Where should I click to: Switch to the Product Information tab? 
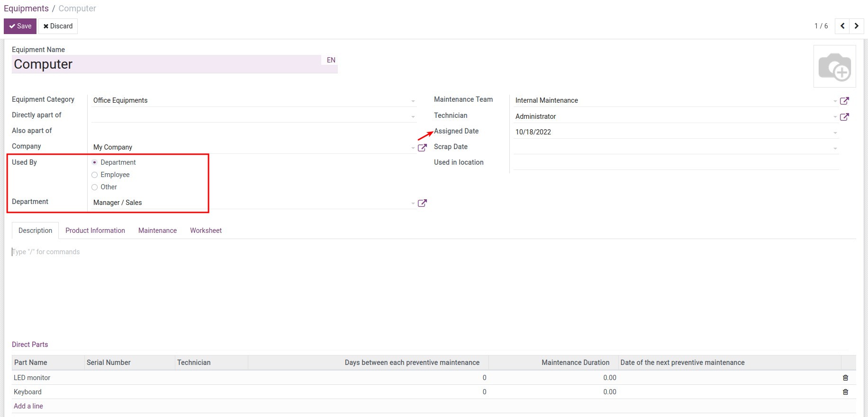click(x=95, y=231)
